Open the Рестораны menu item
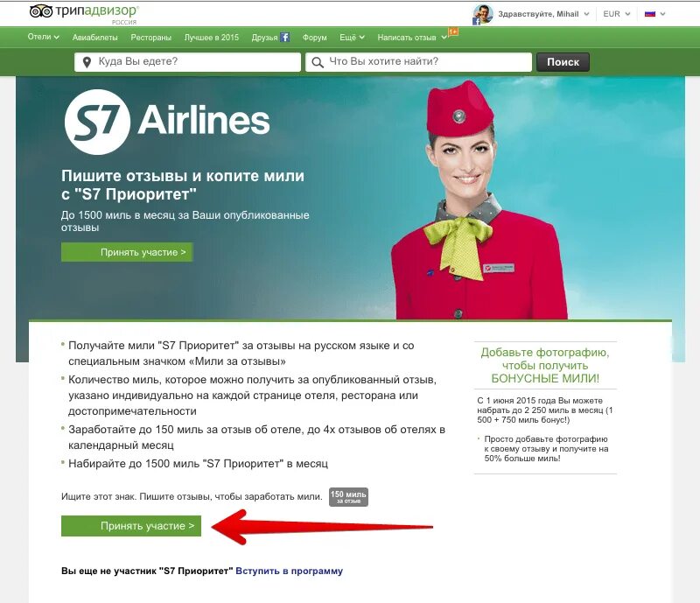The height and width of the screenshot is (603, 700). click(150, 38)
